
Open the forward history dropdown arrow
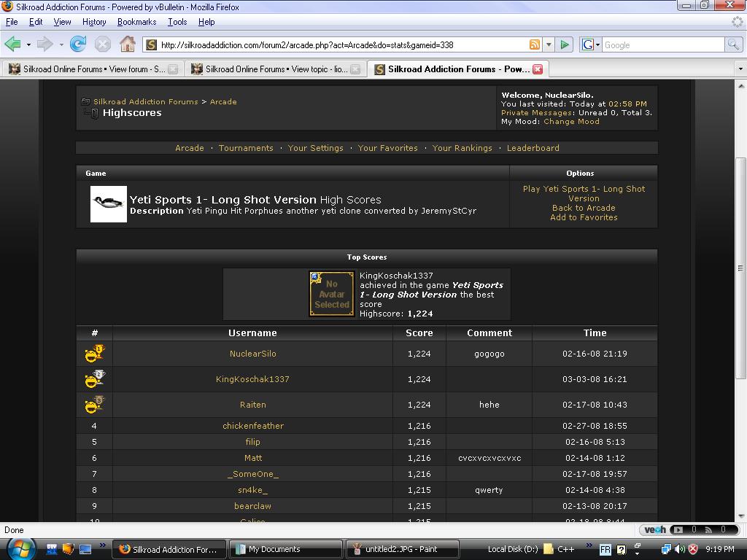tap(61, 44)
